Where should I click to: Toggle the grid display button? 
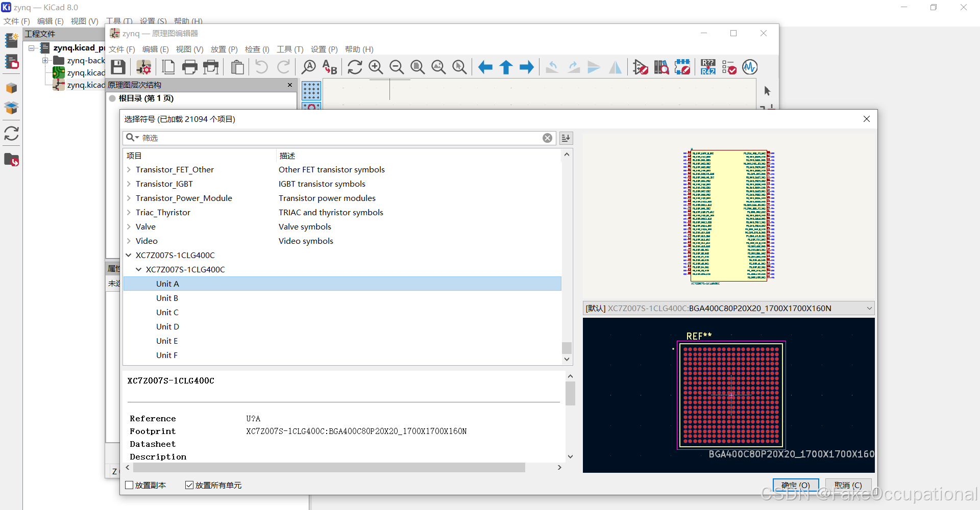[x=311, y=91]
